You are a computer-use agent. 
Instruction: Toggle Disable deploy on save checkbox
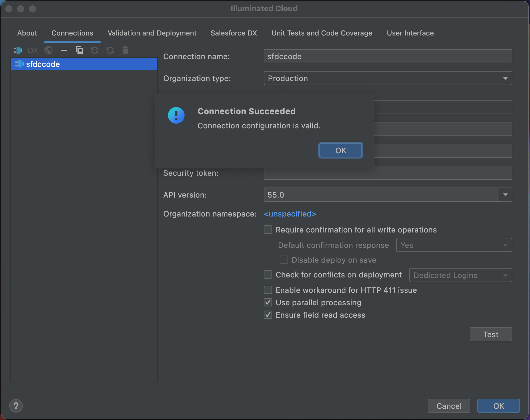[x=284, y=260]
